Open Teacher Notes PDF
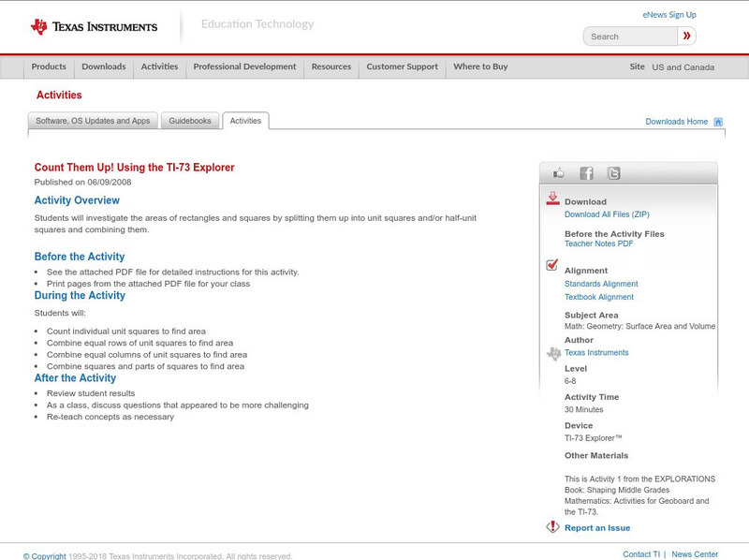The width and height of the screenshot is (749, 560). coord(598,243)
